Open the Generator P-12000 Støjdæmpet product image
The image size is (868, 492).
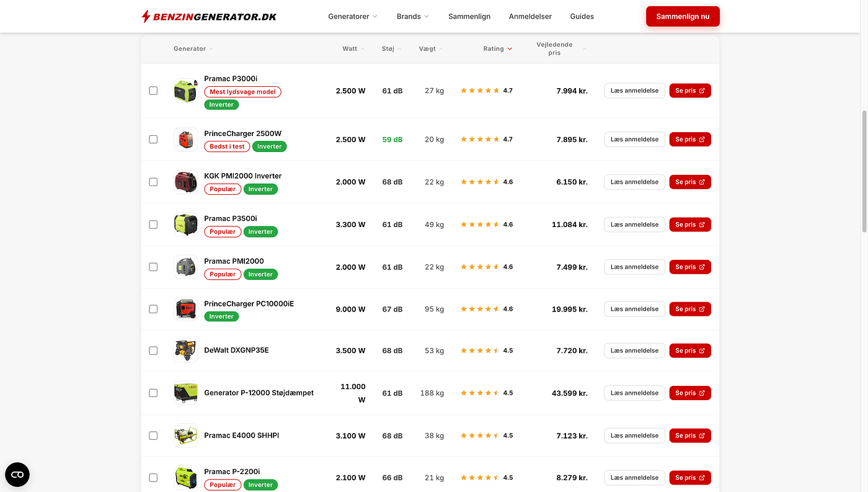[x=186, y=393]
